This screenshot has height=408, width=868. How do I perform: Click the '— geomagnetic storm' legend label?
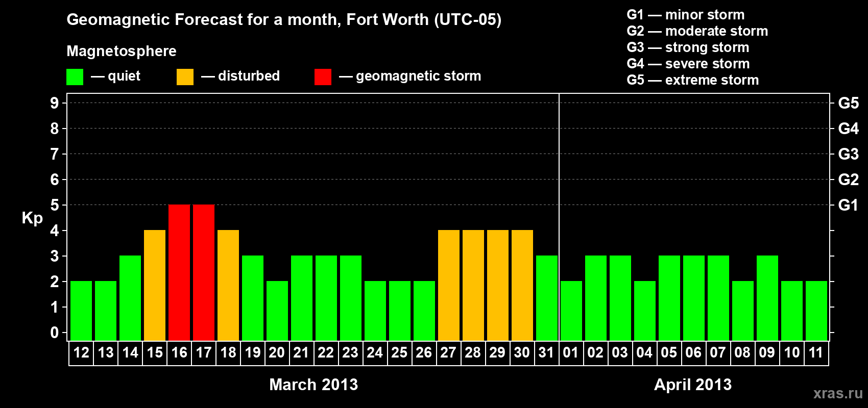click(x=410, y=76)
